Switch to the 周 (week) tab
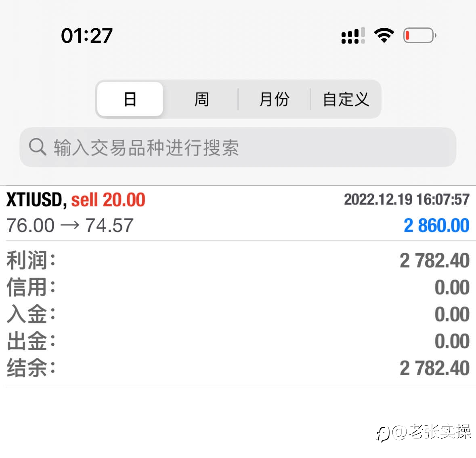476x458 pixels. (x=201, y=99)
